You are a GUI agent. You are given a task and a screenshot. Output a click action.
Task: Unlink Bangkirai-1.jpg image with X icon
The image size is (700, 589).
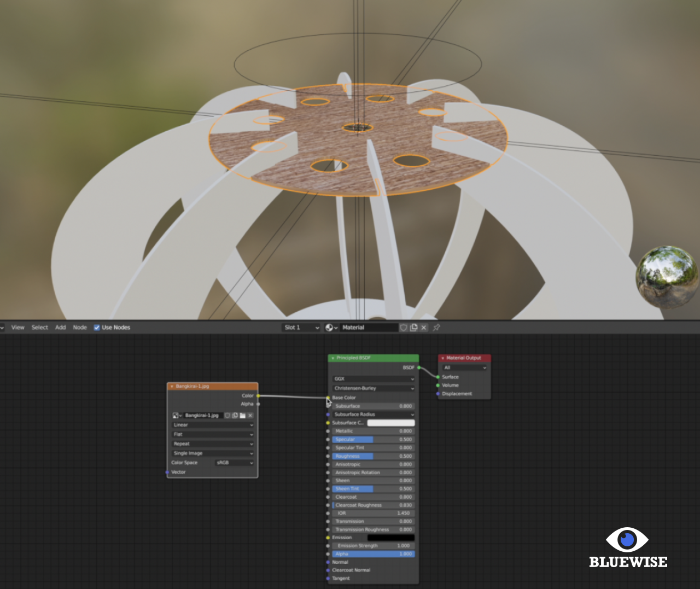pos(250,416)
